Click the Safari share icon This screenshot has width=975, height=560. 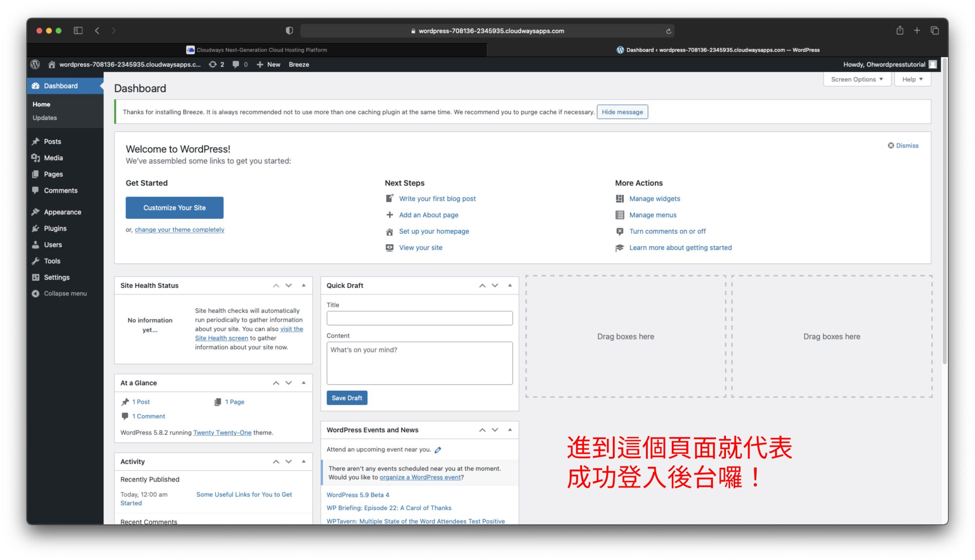(900, 30)
